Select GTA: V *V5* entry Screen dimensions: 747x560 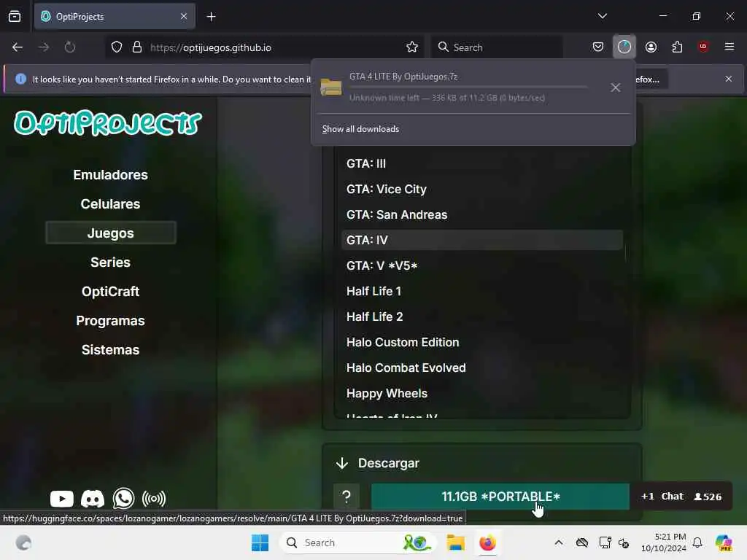coord(482,265)
